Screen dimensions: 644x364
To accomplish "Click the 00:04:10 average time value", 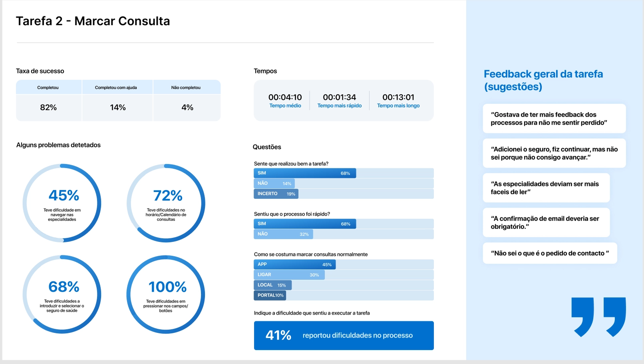I will (x=285, y=97).
